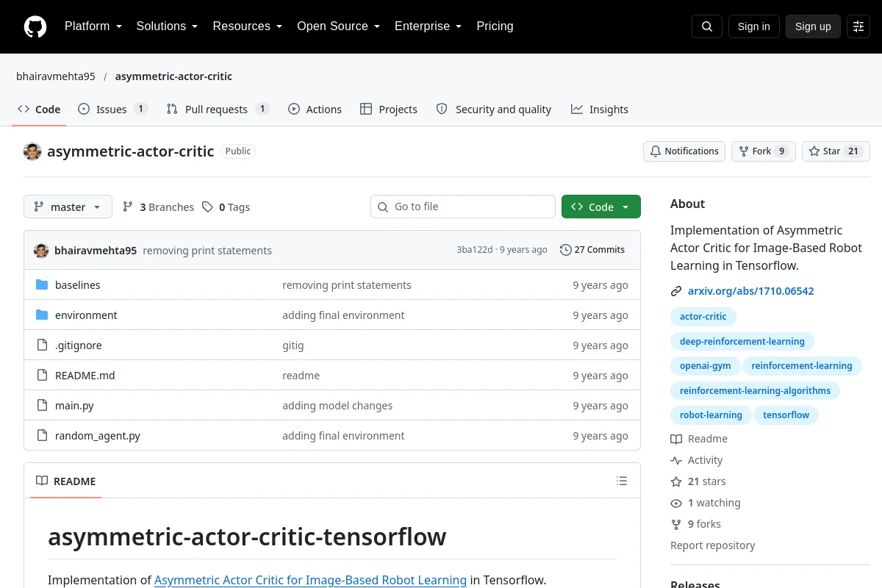Expand the Enterprise menu
This screenshot has height=588, width=882.
[x=428, y=26]
